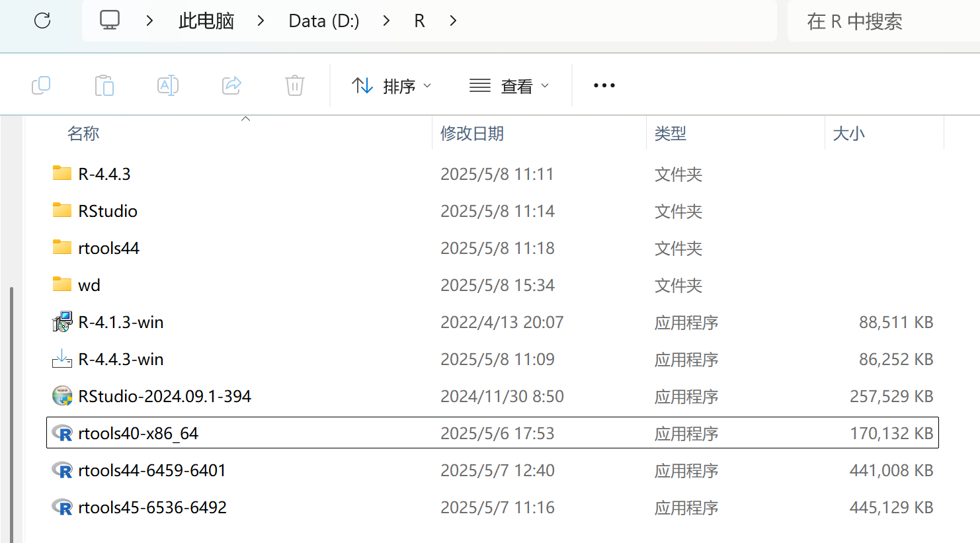Viewport: 980px width, 543px height.
Task: Select the rtools44 folder name
Action: click(x=109, y=248)
